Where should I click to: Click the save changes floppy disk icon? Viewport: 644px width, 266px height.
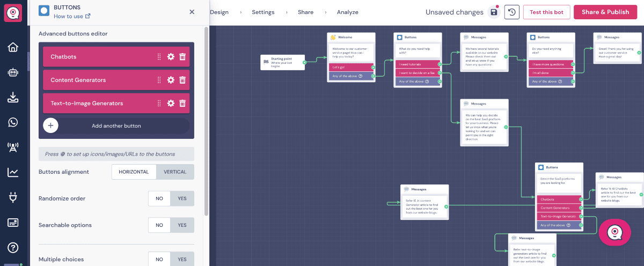(x=494, y=12)
